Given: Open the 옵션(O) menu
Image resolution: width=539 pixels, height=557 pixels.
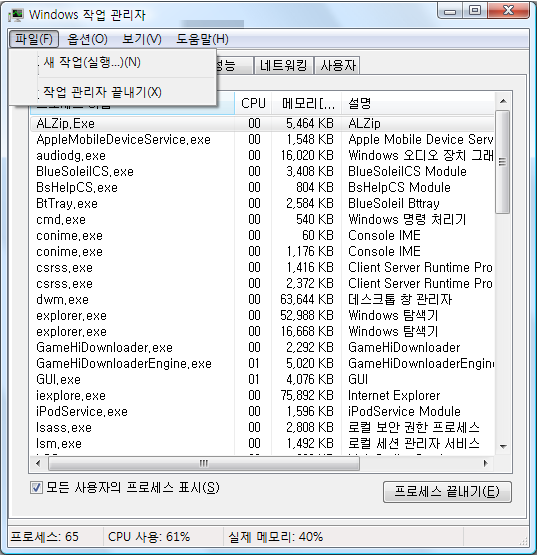Looking at the screenshot, I should pyautogui.click(x=87, y=39).
